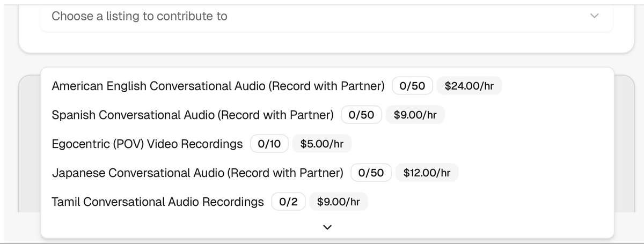Pick Japanese Conversational Audio listing

coord(327,173)
